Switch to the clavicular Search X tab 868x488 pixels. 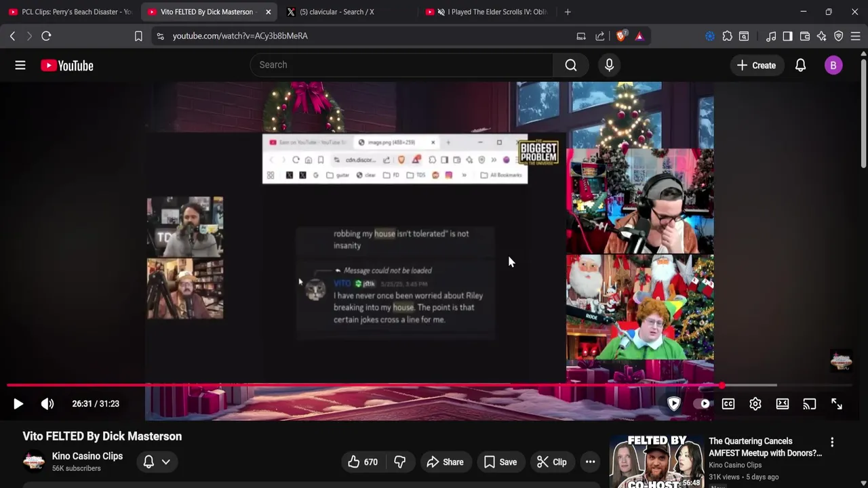pos(346,12)
